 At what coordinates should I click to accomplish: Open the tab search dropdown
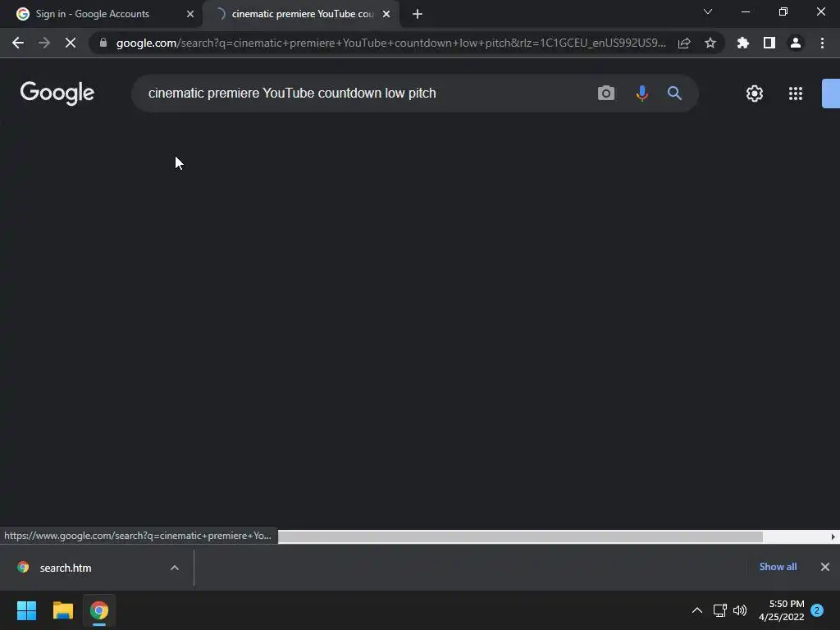click(x=708, y=11)
